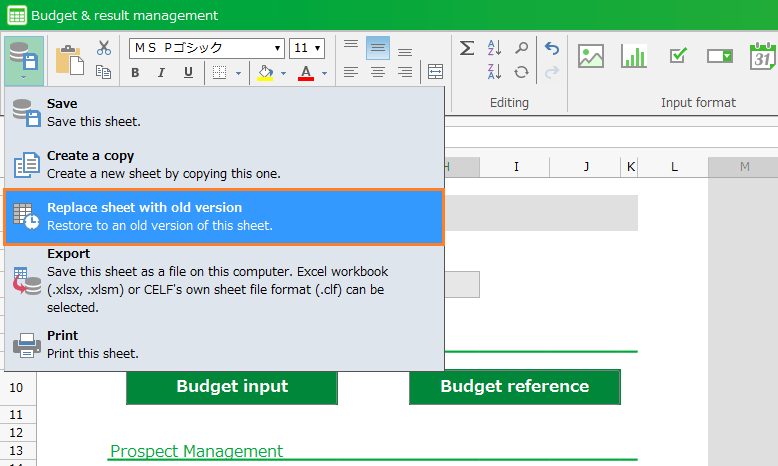This screenshot has width=778, height=466.
Task: Open the font size dropdown
Action: [x=318, y=48]
